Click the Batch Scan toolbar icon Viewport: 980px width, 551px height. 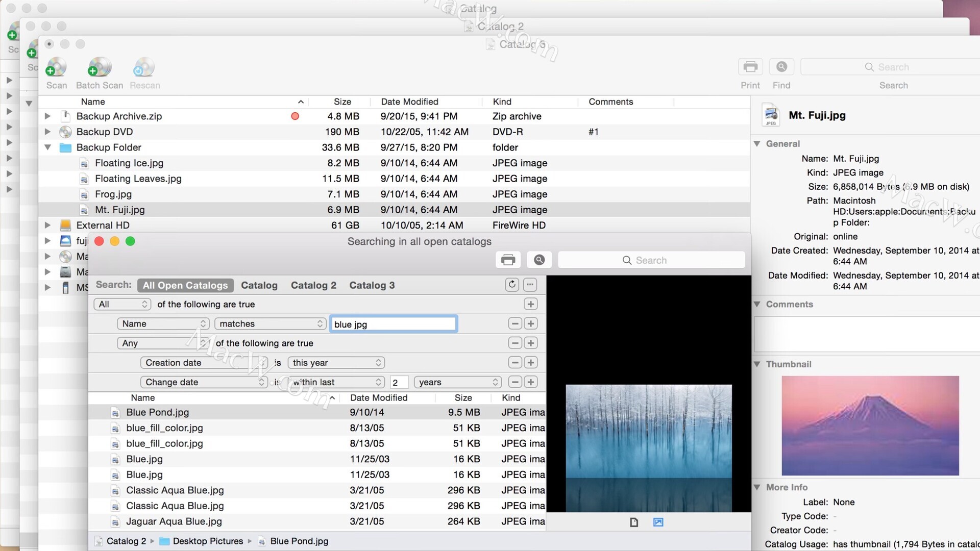click(x=99, y=68)
